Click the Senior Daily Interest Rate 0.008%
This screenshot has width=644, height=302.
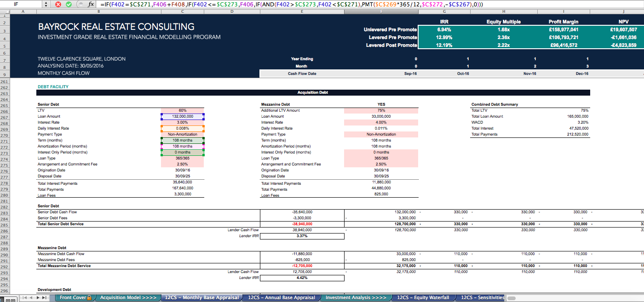coord(182,129)
